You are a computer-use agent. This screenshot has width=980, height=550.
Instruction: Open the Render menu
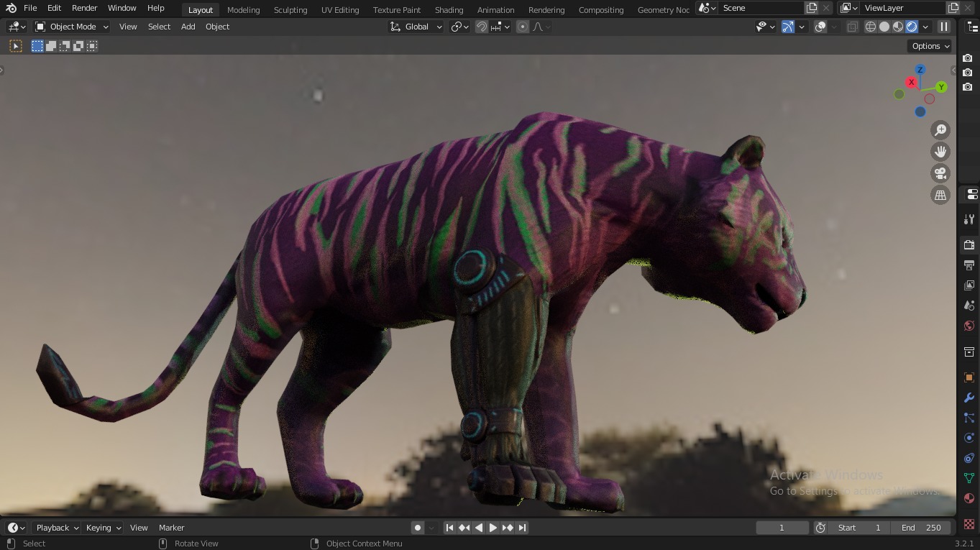pyautogui.click(x=84, y=8)
